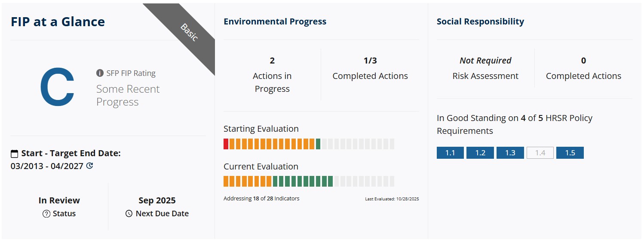
Task: Open the Social Responsibility section heading
Action: (x=480, y=21)
